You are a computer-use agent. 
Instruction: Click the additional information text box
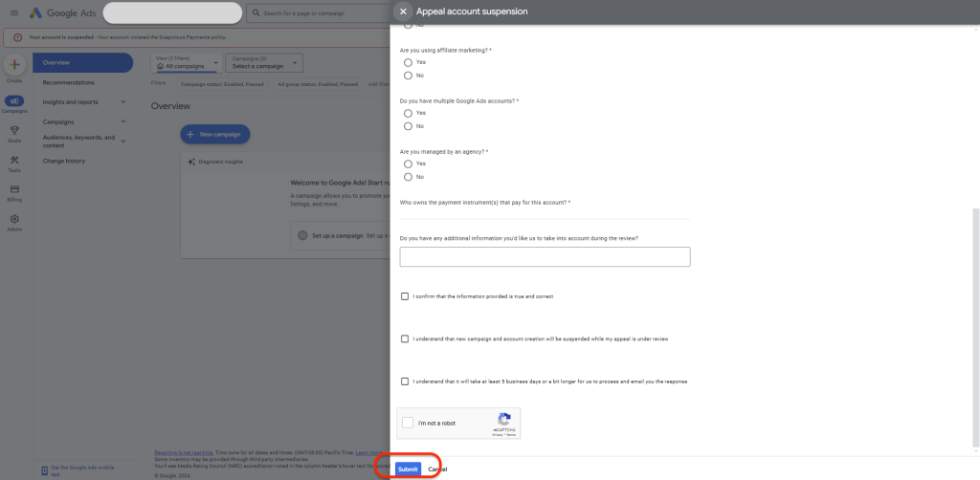pos(545,256)
